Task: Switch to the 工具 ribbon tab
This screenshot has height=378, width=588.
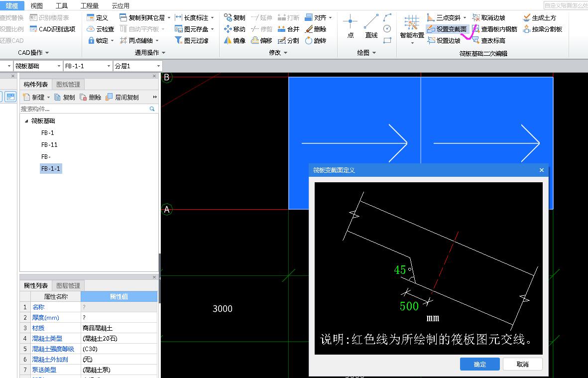Action: point(62,5)
